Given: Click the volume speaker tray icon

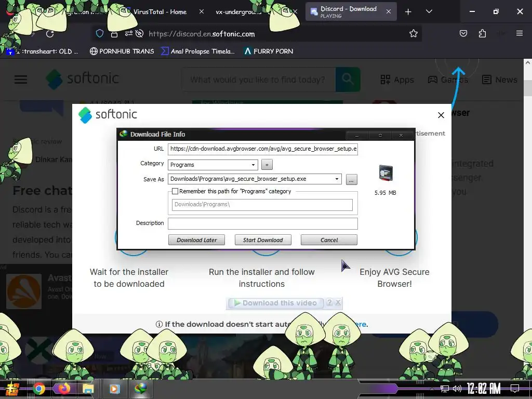Looking at the screenshot, I should 457,389.
